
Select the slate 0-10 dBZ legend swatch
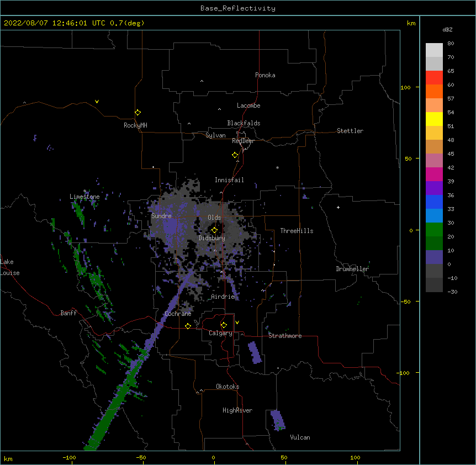pyautogui.click(x=434, y=257)
